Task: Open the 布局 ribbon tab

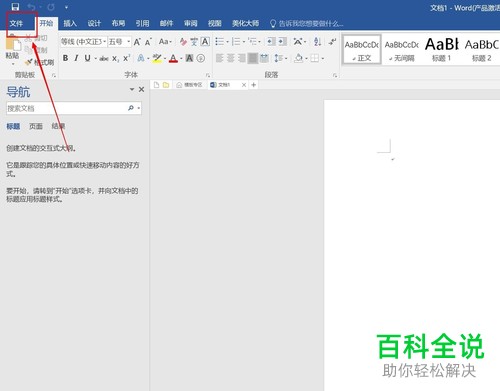Action: (118, 23)
